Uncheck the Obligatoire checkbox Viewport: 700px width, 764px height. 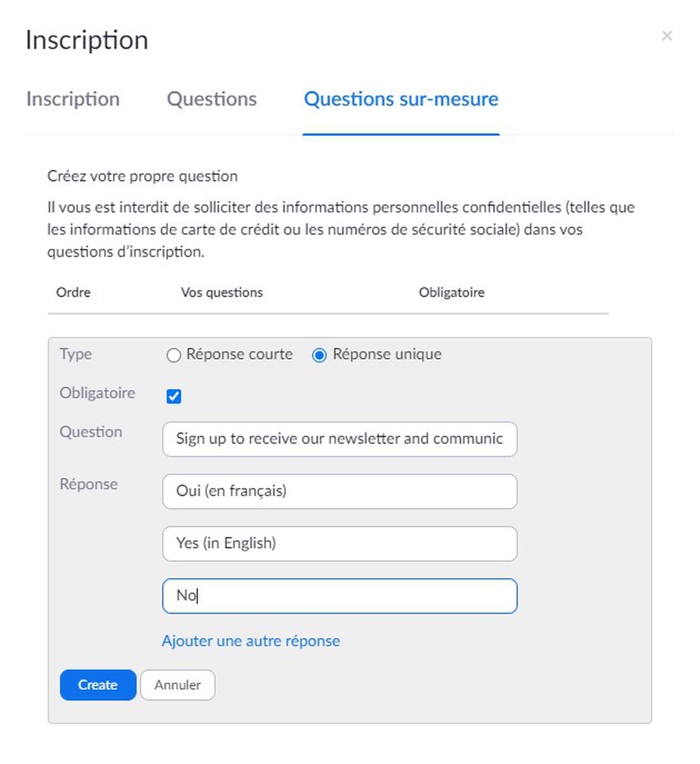[x=174, y=396]
